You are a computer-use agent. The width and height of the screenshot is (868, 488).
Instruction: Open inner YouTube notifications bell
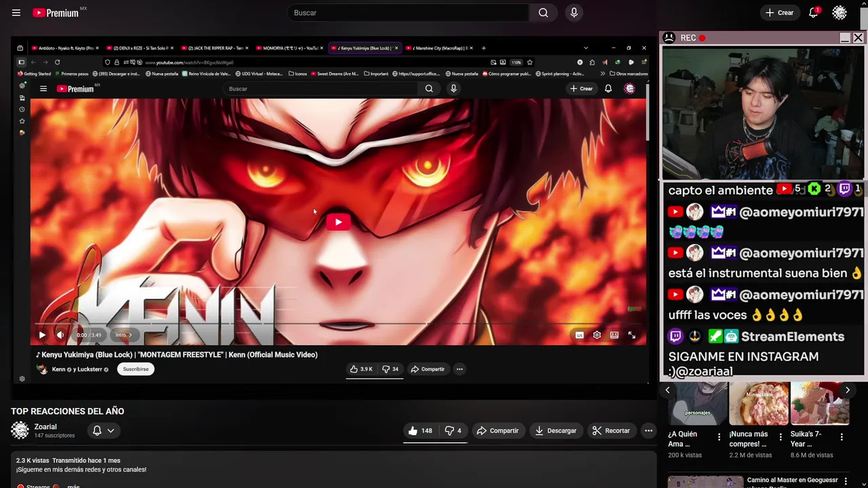click(608, 89)
